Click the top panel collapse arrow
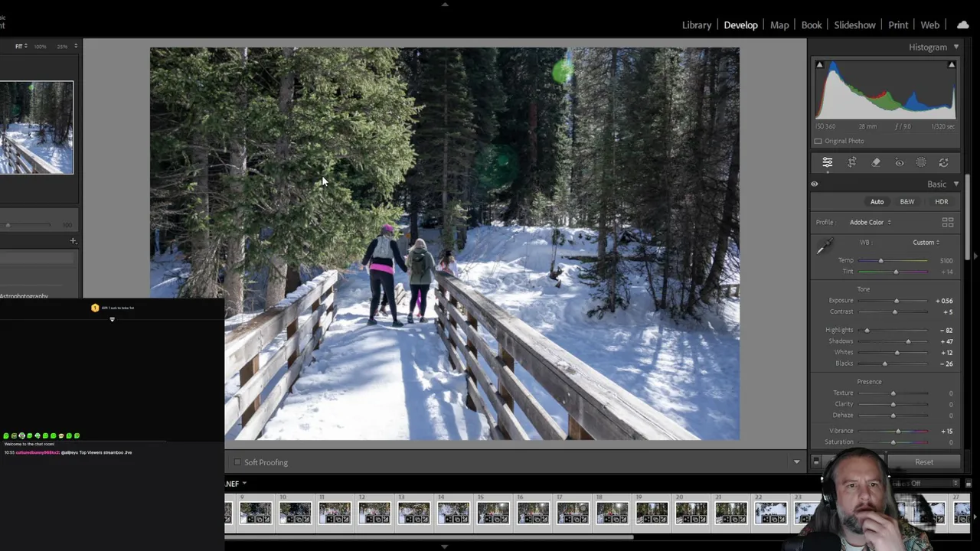Viewport: 980px width, 551px height. 445,4
